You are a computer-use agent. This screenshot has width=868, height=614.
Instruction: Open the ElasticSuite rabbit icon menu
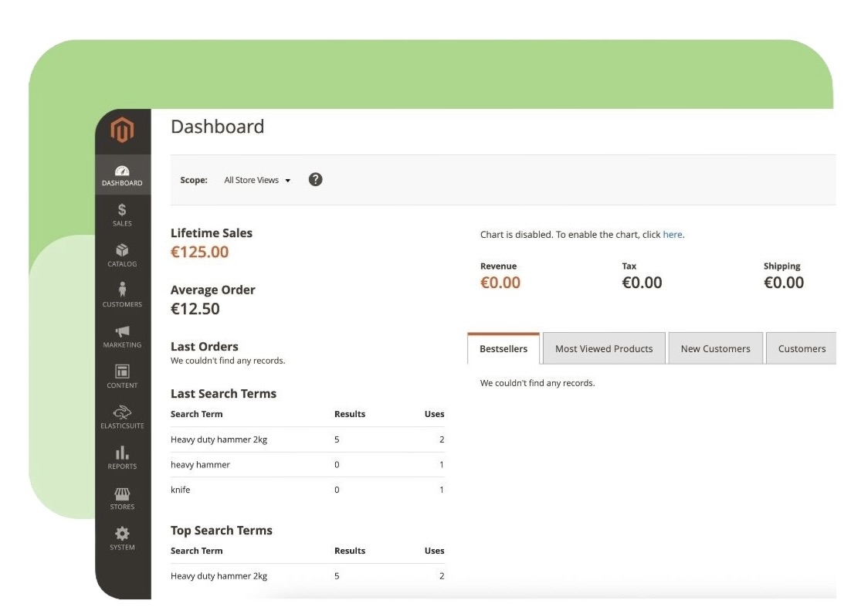pos(122,412)
